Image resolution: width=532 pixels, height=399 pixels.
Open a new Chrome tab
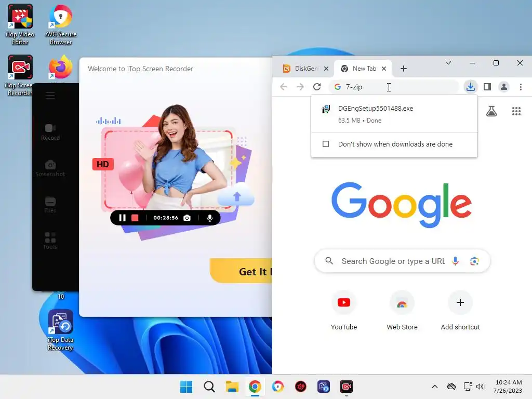tap(403, 69)
